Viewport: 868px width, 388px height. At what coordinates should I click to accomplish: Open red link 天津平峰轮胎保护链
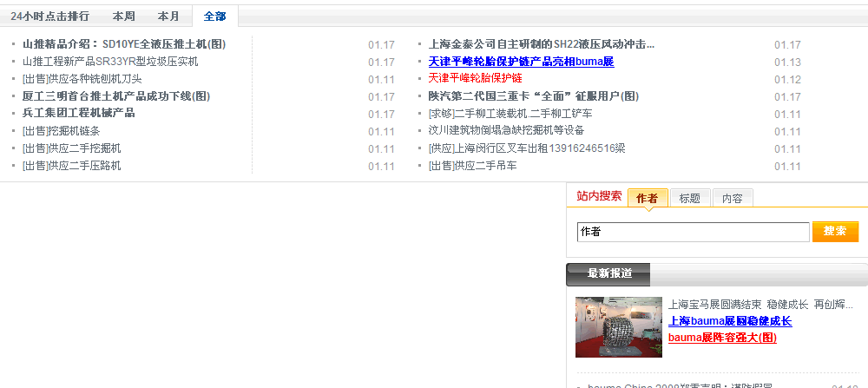(x=476, y=78)
